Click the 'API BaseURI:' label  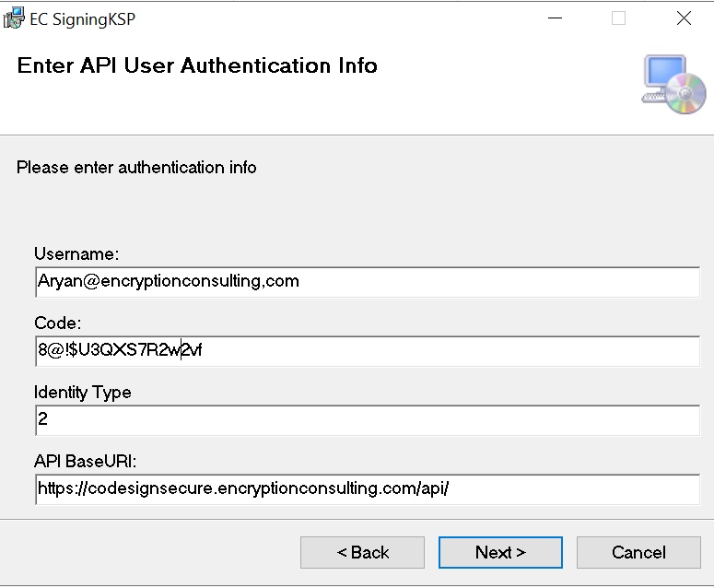point(85,462)
